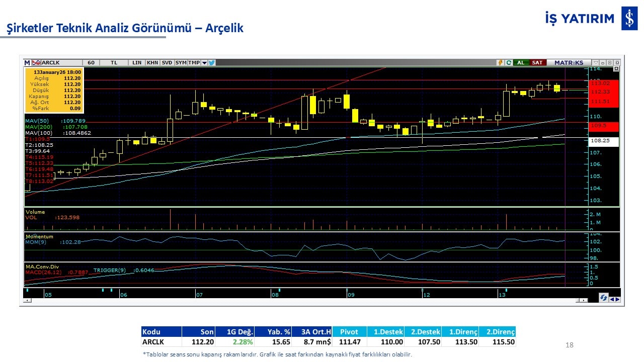The height and width of the screenshot is (362, 644).
Task: Click the red SAT sell button
Action: (537, 63)
